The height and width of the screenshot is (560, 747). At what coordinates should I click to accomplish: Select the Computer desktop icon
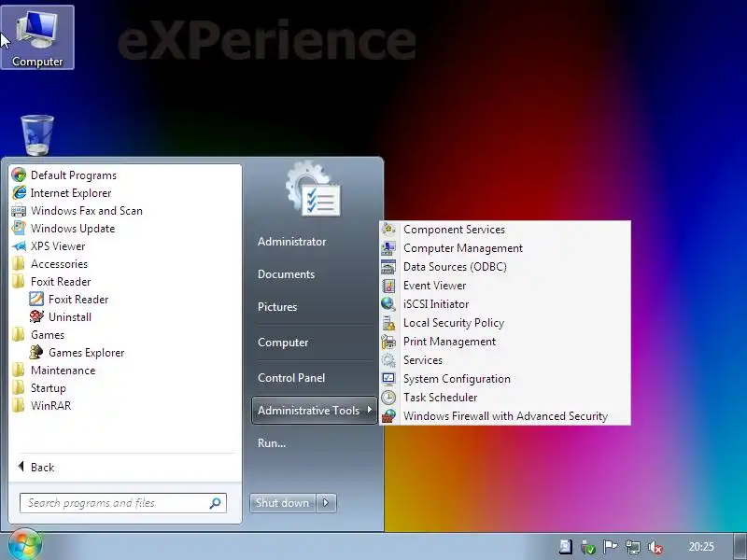pos(37,37)
